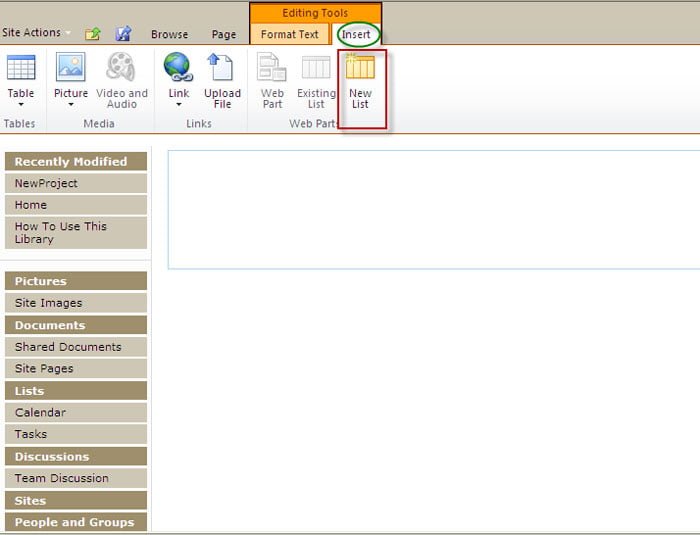Open Team Discussion board
This screenshot has width=700, height=535.
coord(76,478)
